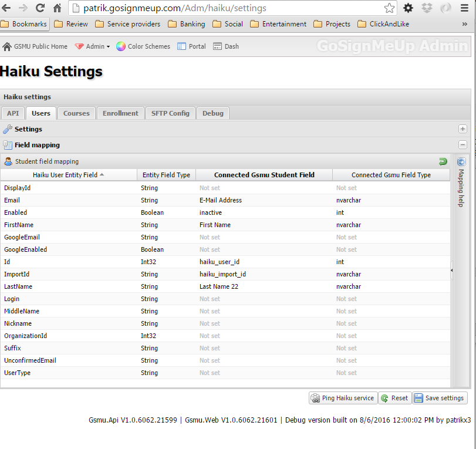Open Mapping help side panel icon

coord(461,162)
